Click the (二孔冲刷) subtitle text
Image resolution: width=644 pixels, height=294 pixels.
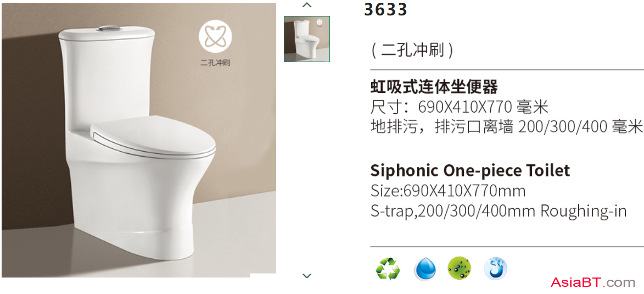point(412,50)
